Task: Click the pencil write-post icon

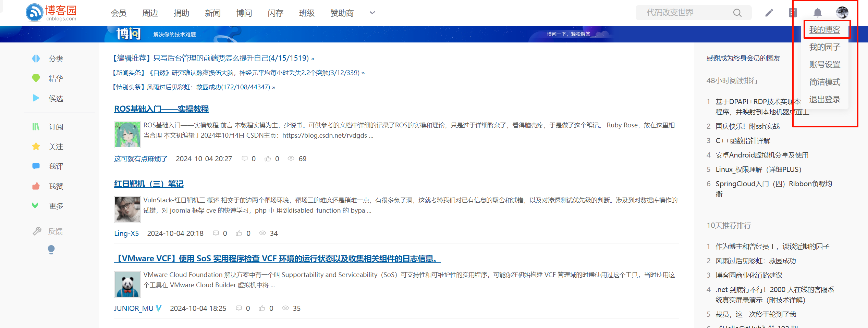Action: (769, 13)
